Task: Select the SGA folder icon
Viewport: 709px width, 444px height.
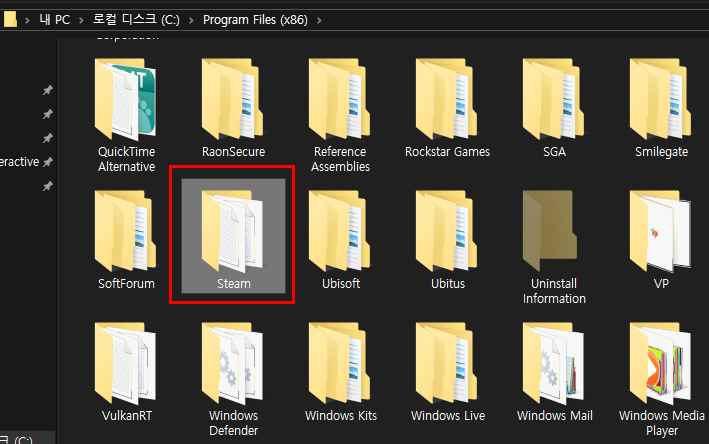Action: coord(554,99)
